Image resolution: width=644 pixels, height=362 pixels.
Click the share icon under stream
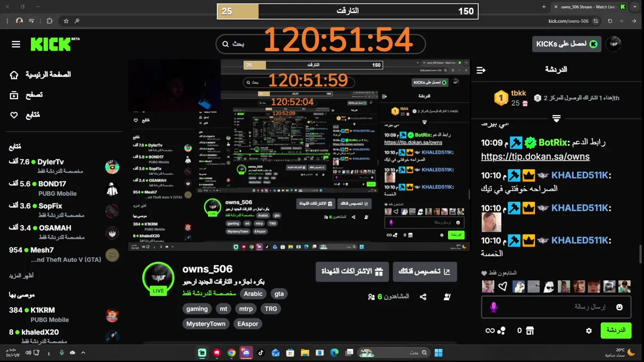click(423, 297)
